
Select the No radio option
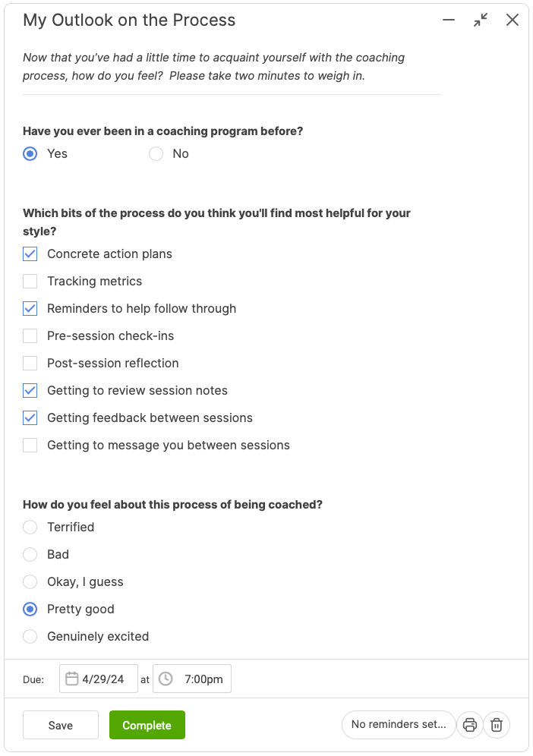(156, 154)
